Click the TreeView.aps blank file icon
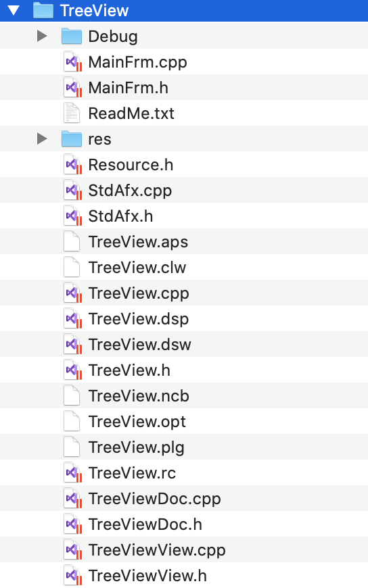 [72, 241]
